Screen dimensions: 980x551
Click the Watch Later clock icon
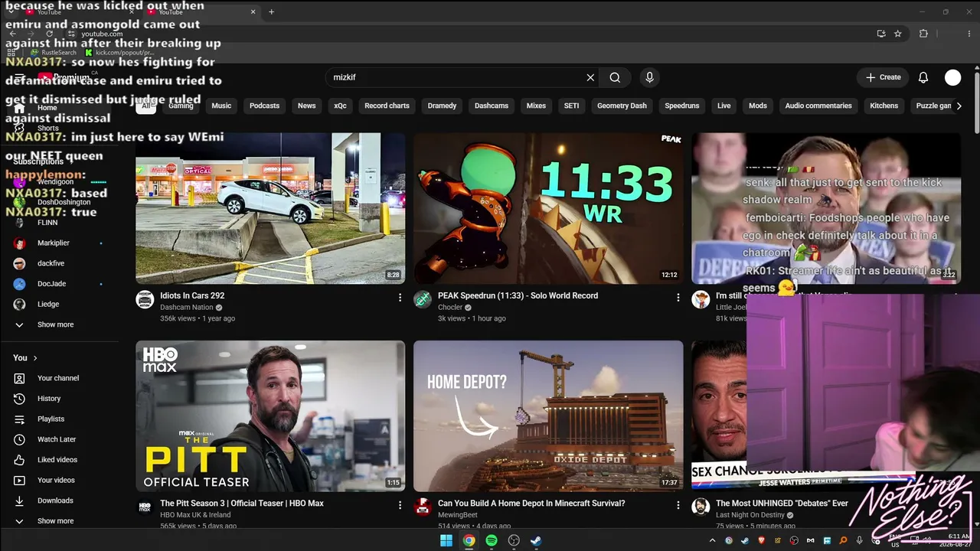[20, 439]
